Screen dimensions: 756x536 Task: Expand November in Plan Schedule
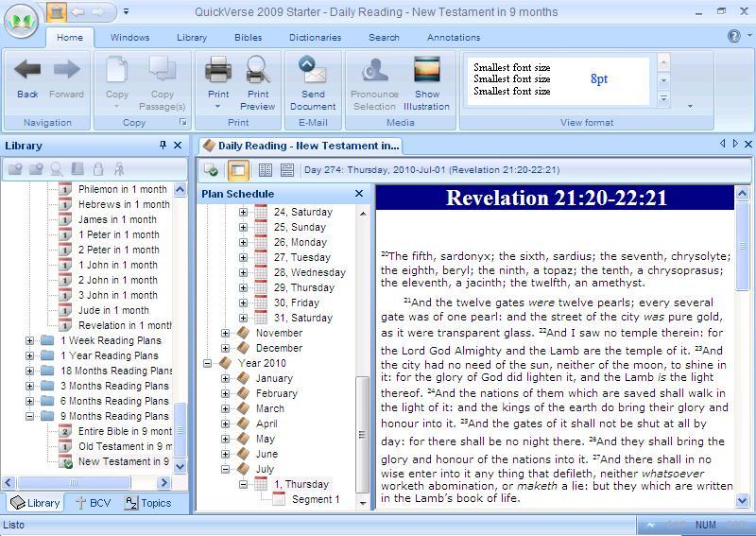point(225,333)
